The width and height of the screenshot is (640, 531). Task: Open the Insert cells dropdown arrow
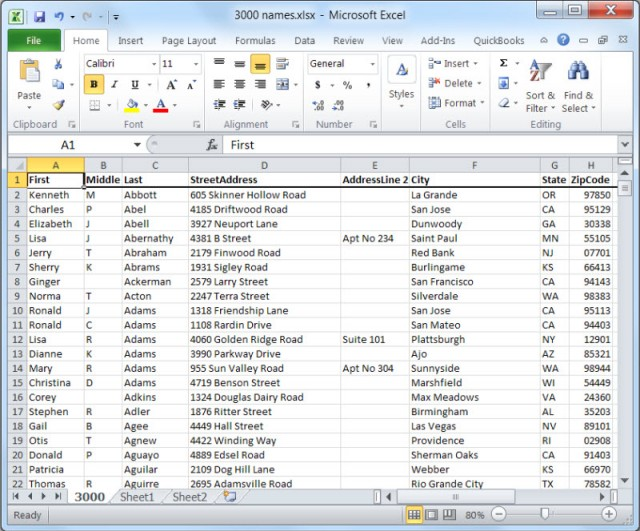[476, 63]
